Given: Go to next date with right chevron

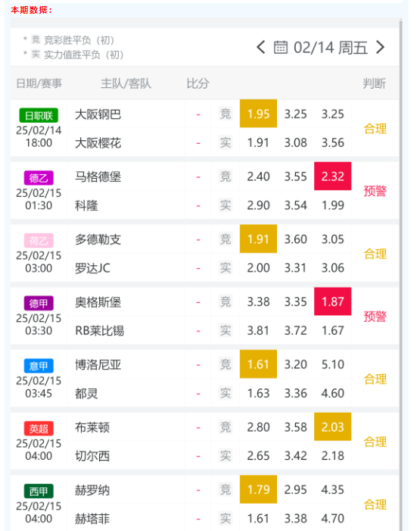Looking at the screenshot, I should pyautogui.click(x=381, y=47).
